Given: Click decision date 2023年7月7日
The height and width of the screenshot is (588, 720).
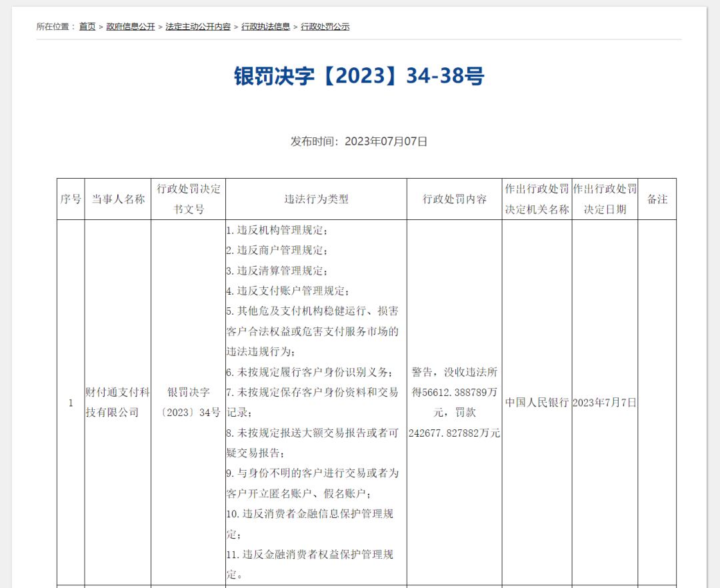Looking at the screenshot, I should pyautogui.click(x=605, y=403).
